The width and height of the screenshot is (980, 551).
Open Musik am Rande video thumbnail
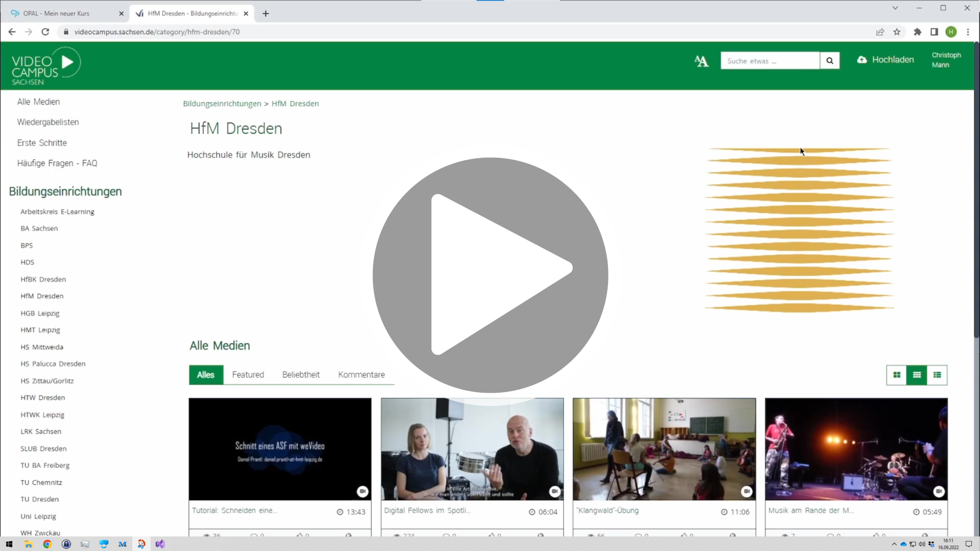click(856, 449)
